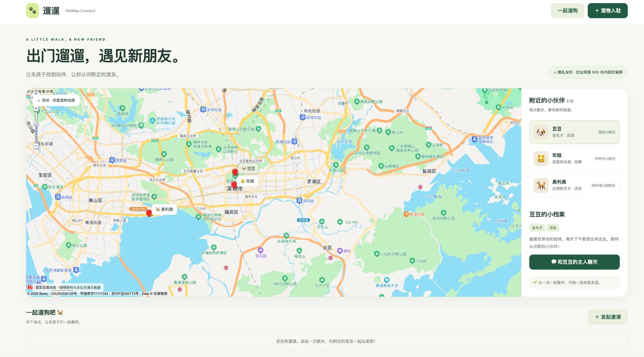This screenshot has height=357, width=644.
Task: Click the 太子湾邮轮母港 port icon
Action: (76, 270)
